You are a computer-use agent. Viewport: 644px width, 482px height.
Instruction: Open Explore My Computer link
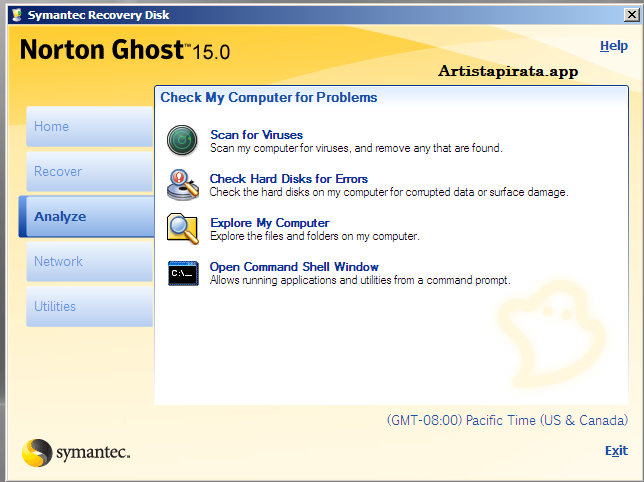pos(270,223)
